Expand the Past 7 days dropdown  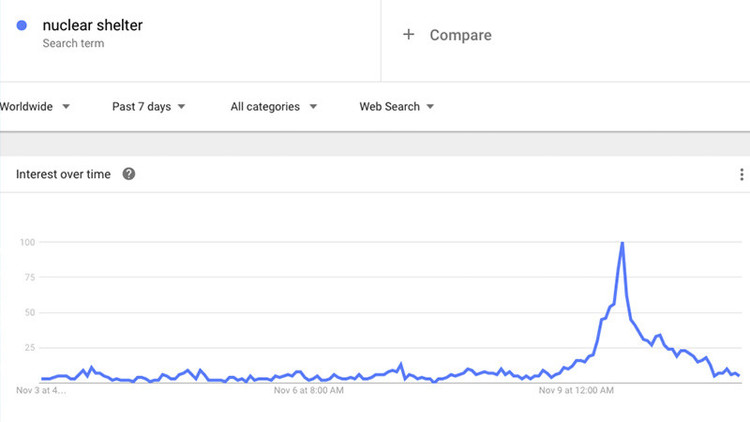[149, 107]
